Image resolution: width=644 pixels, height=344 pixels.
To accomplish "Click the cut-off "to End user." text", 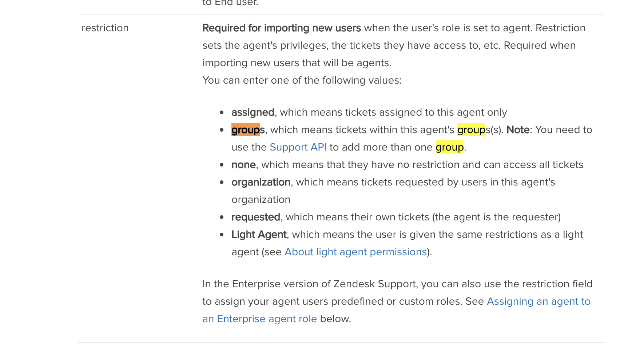I will [x=230, y=3].
